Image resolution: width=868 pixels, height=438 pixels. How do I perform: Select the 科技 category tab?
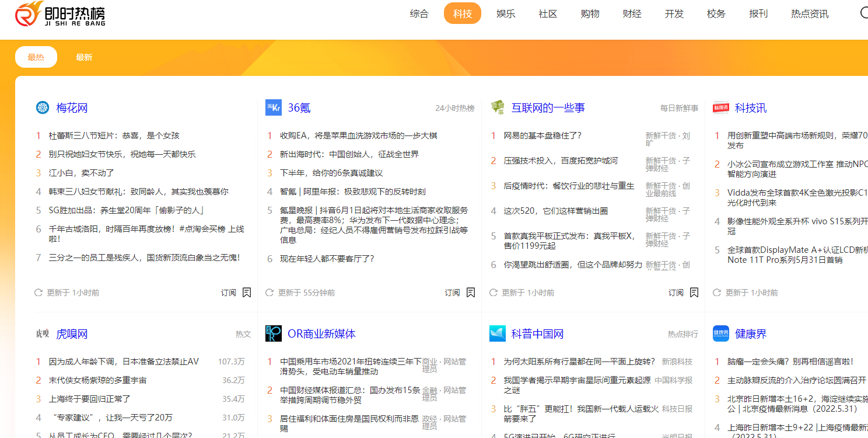point(463,13)
